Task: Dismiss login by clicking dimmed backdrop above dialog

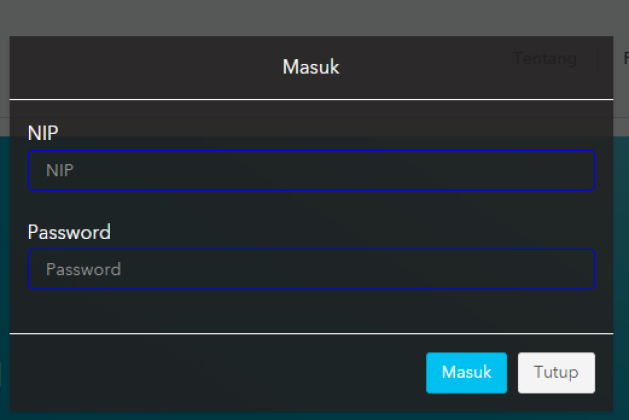Action: click(300, 16)
